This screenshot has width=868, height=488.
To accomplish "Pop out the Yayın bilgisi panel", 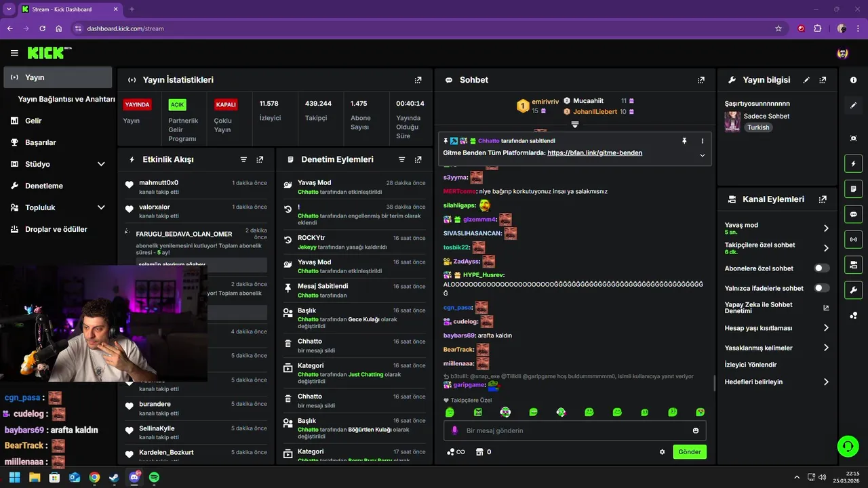I will click(823, 80).
